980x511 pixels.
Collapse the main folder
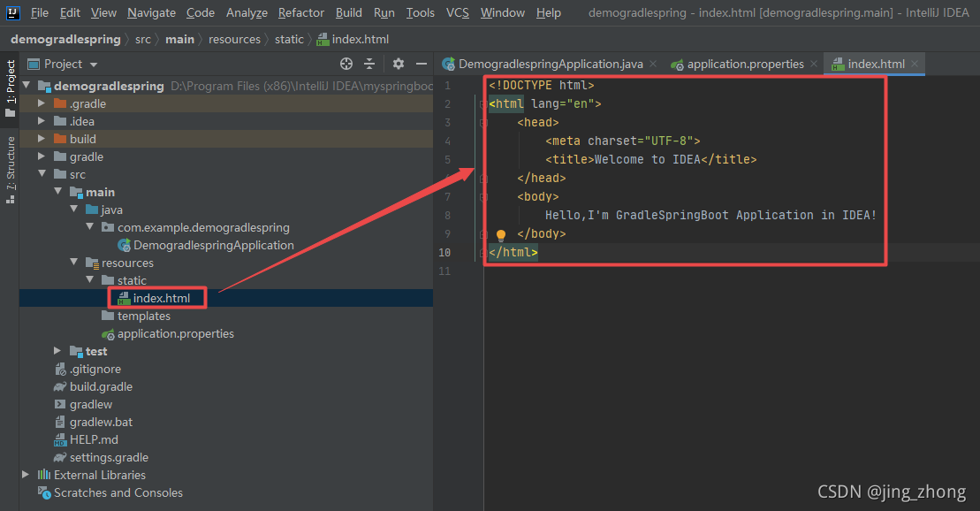58,191
